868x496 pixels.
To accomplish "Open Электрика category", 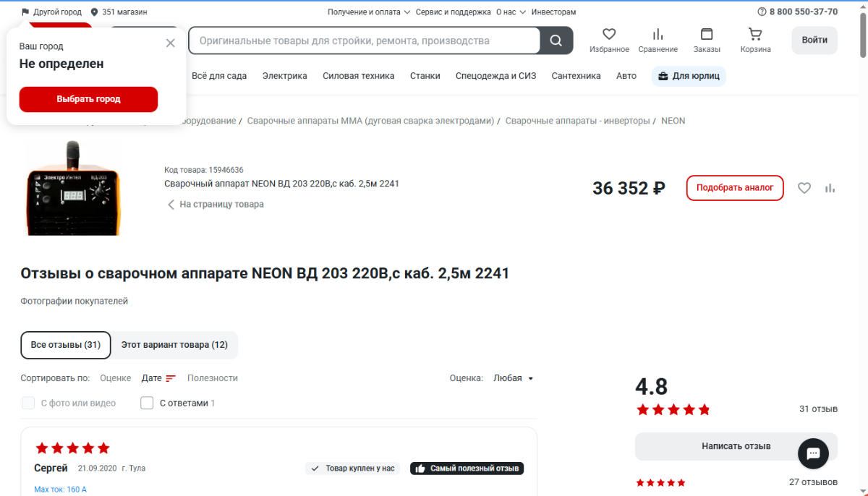I will click(x=284, y=76).
